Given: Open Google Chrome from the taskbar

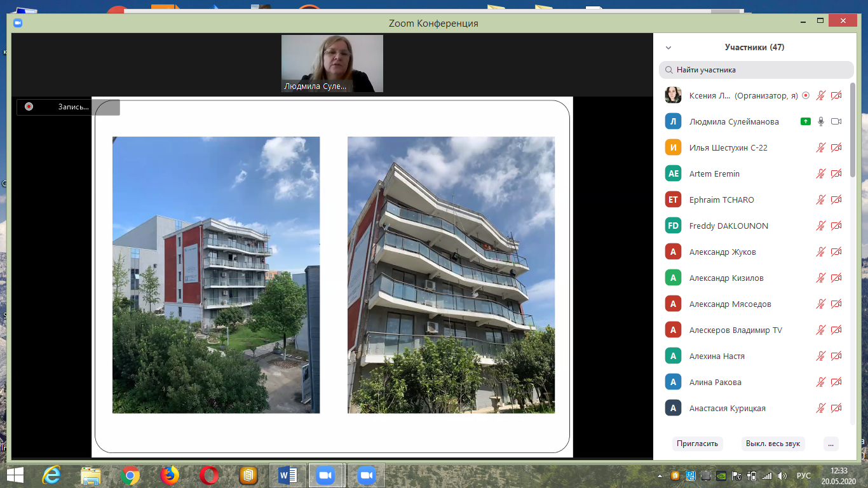Looking at the screenshot, I should 130,475.
